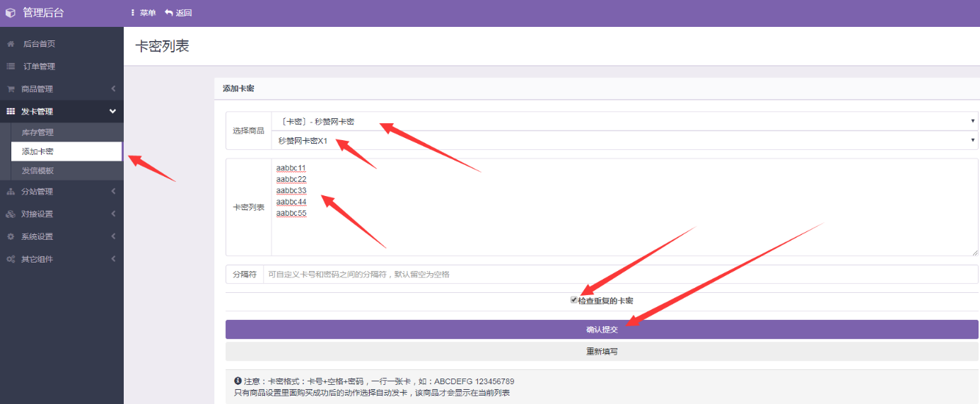Click the 返回 back link in header
The image size is (980, 404).
[178, 13]
